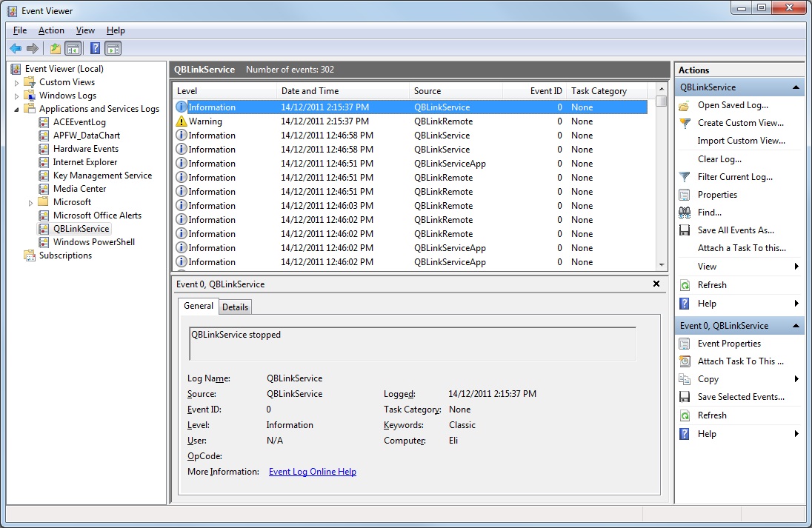Screen dimensions: 812x528
Task: Click the Event Viewer (Local) root icon
Action: (x=16, y=69)
